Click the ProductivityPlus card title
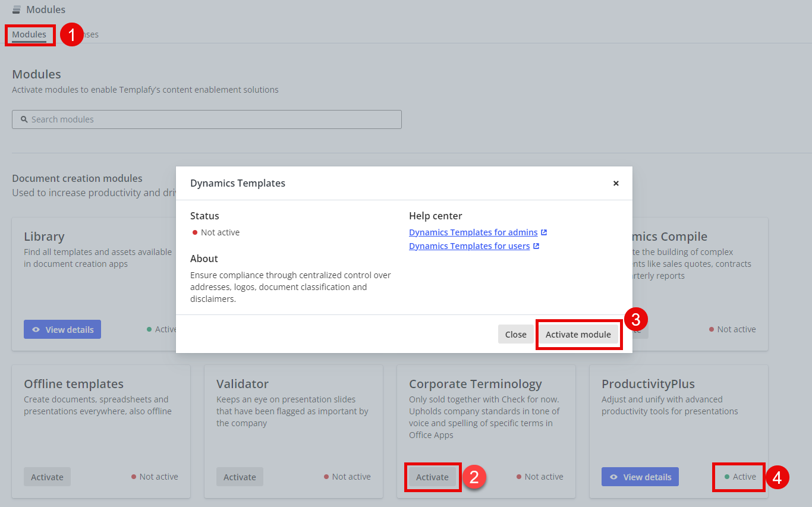The image size is (812, 507). click(648, 384)
